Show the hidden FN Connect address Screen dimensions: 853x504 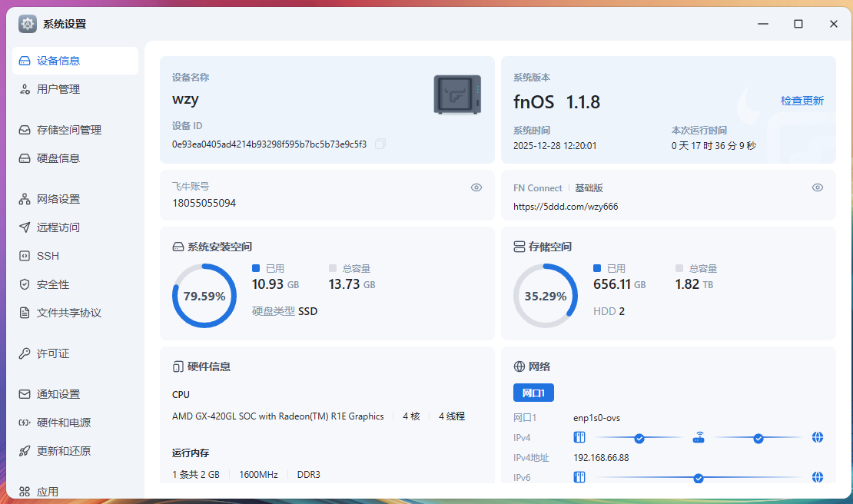[x=816, y=187]
